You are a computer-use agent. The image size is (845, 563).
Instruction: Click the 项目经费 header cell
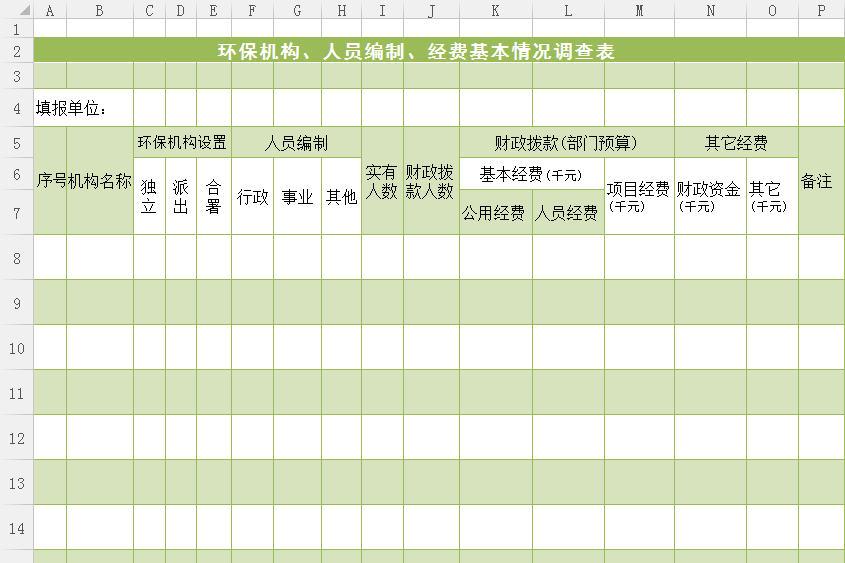click(639, 196)
